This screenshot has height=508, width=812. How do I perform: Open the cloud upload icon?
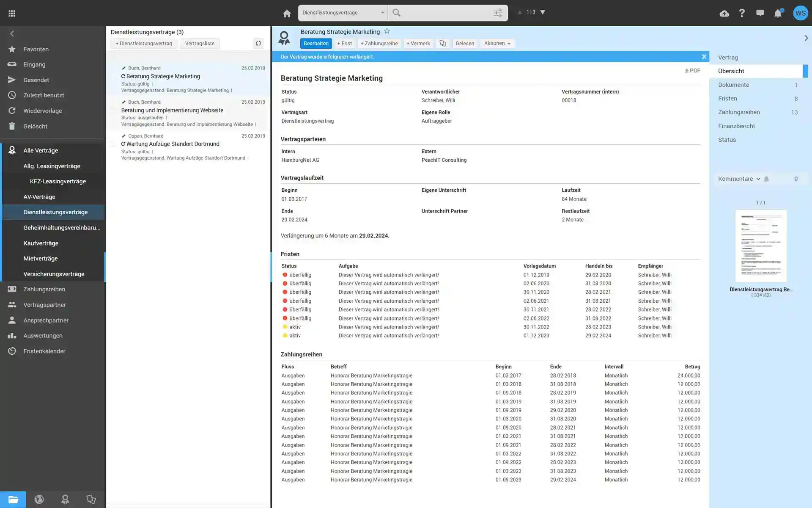tap(724, 14)
